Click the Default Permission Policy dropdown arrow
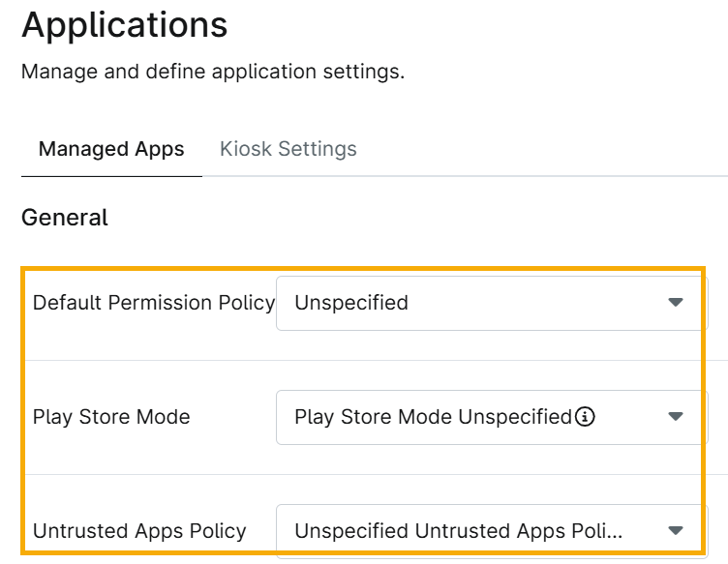 tap(676, 303)
